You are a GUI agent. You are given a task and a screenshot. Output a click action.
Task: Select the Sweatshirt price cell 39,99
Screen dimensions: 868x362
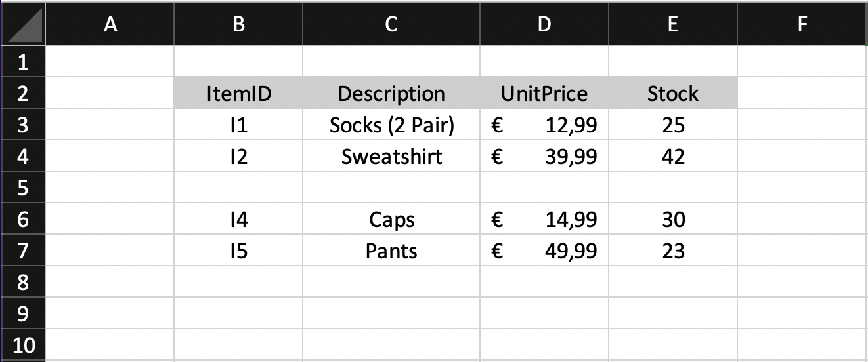point(544,156)
